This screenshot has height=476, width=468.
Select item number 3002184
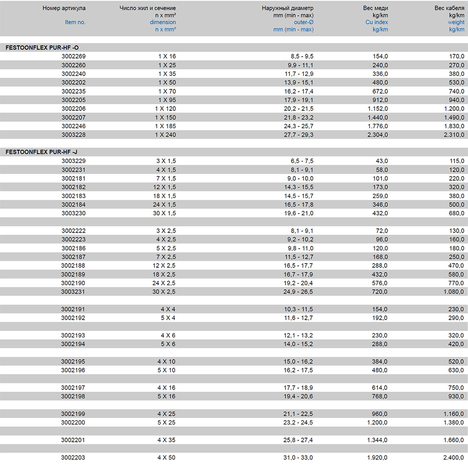[73, 205]
